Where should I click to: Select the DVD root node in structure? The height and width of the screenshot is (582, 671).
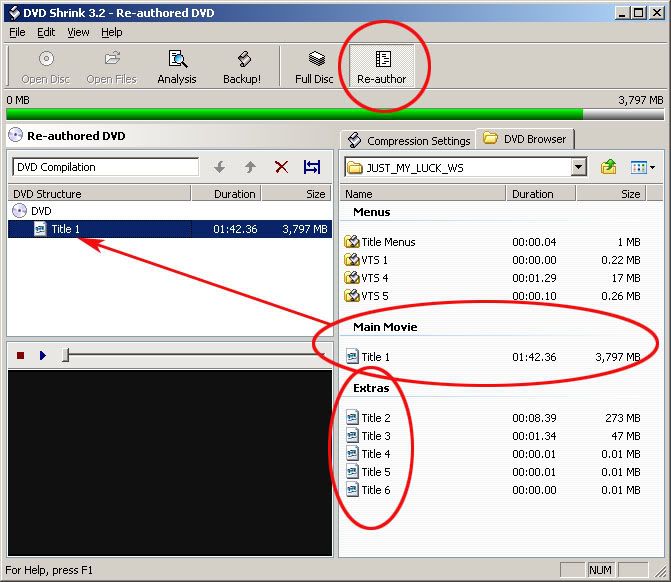tap(32, 211)
